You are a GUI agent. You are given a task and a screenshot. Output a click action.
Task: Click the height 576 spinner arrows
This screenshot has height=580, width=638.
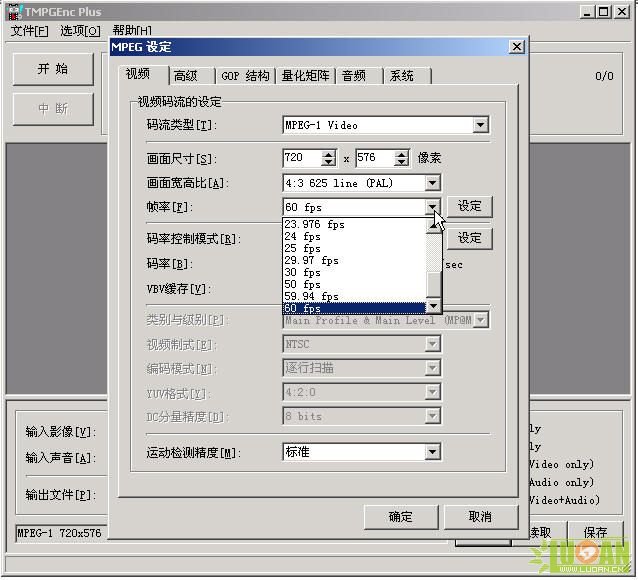[x=401, y=158]
